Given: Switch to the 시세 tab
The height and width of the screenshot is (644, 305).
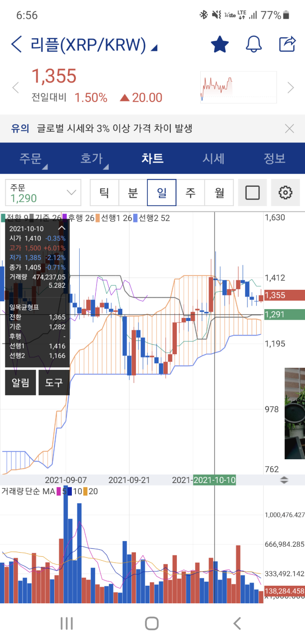Looking at the screenshot, I should pos(213,158).
